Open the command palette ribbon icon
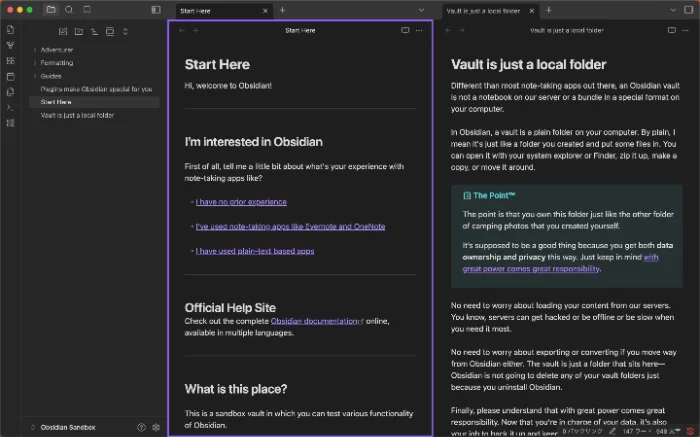The width and height of the screenshot is (700, 437). (x=10, y=106)
